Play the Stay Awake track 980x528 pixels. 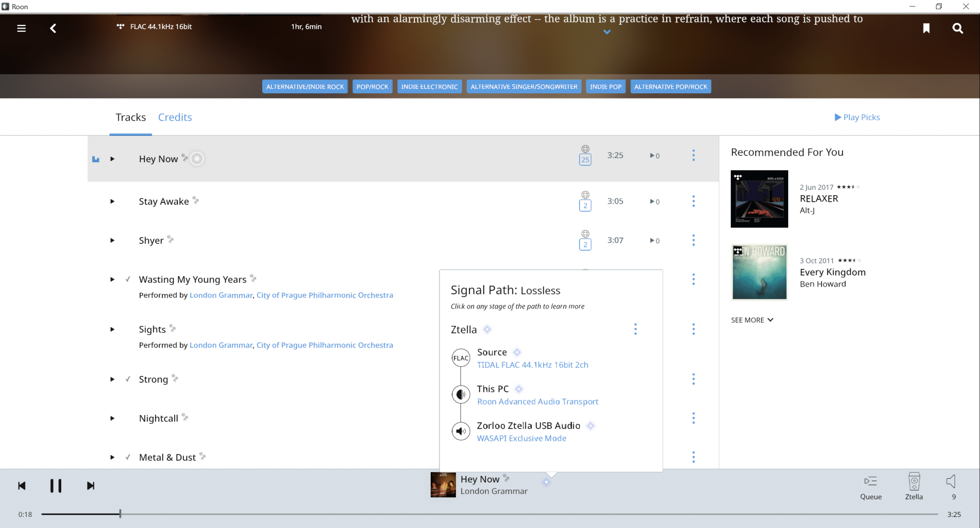tap(112, 201)
